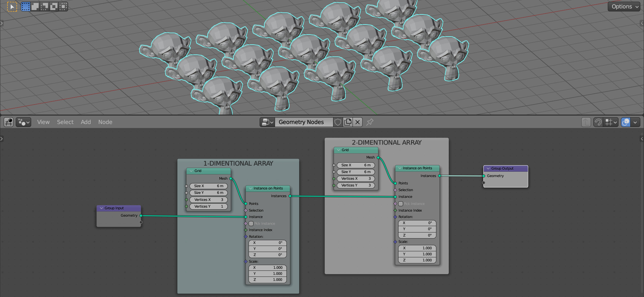Screen dimensions: 644x297
Task: Expand the node editor right sidebar arrow
Action: tap(642, 138)
